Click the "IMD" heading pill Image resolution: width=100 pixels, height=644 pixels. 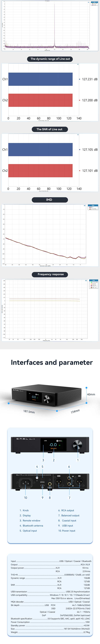50,200
